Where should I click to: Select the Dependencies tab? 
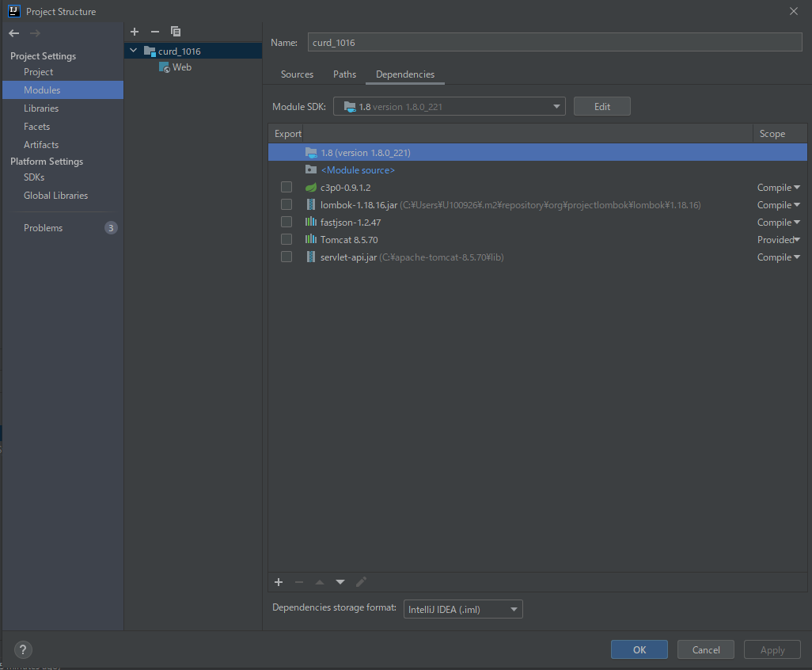coord(405,74)
